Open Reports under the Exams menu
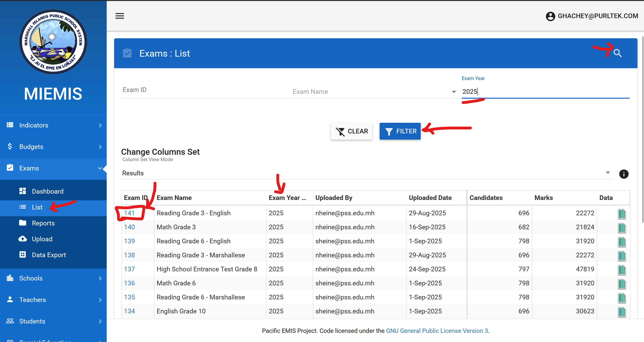Viewport: 644px width, 342px height. tap(43, 223)
